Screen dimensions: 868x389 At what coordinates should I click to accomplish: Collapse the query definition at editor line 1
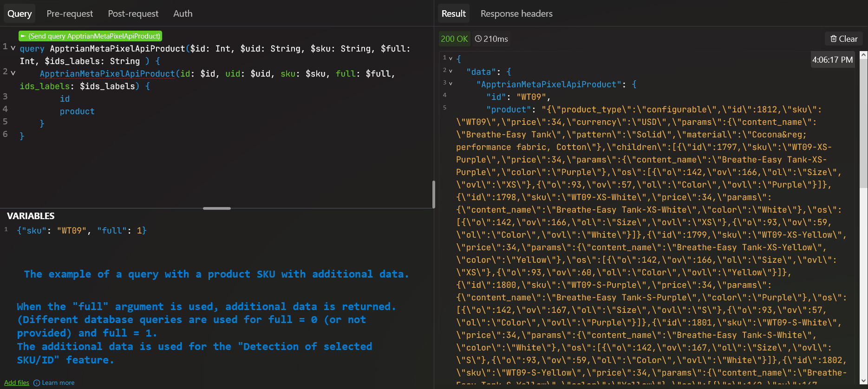pyautogui.click(x=13, y=48)
